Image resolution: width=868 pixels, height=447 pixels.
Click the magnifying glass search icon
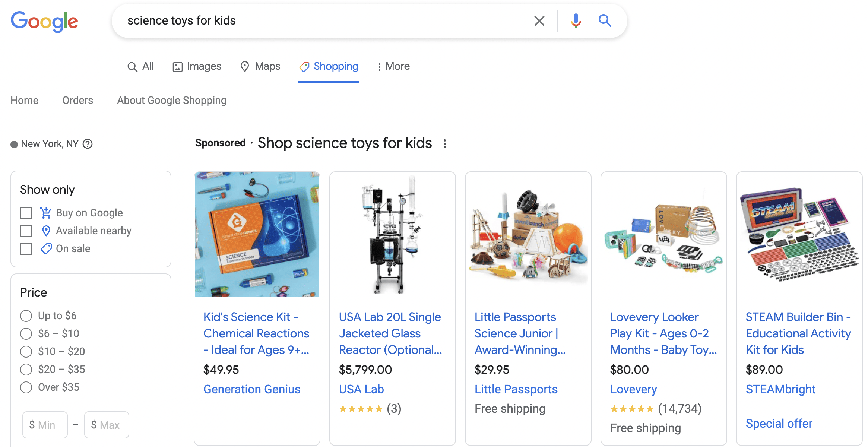(x=605, y=20)
